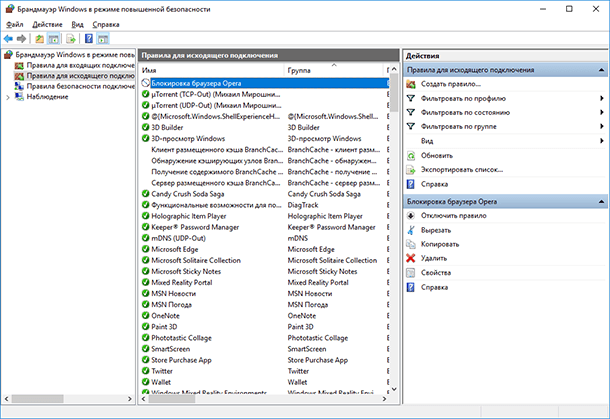Click Удалить action
The height and width of the screenshot is (419, 610).
pyautogui.click(x=434, y=258)
